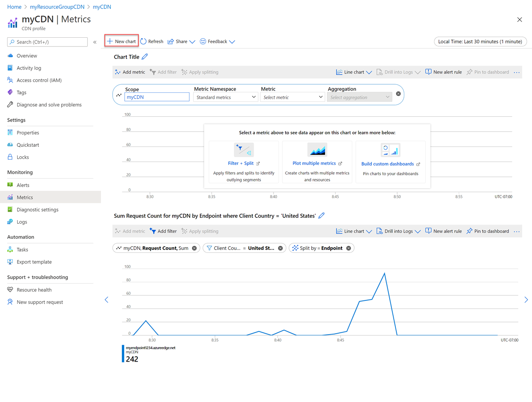Image resolution: width=532 pixels, height=402 pixels.
Task: Open the Share dropdown
Action: [181, 41]
